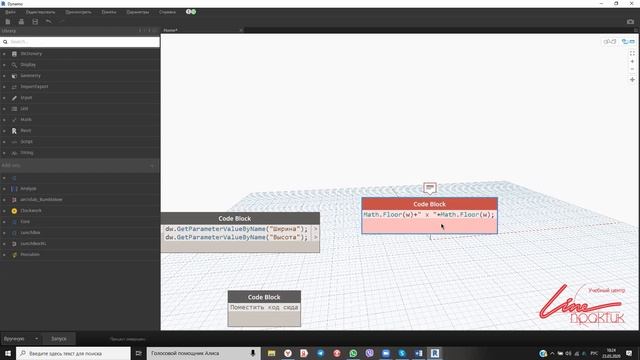Viewport: 640px width, 360px height.
Task: Open the run mode dropdown Вручную
Action: (21, 339)
